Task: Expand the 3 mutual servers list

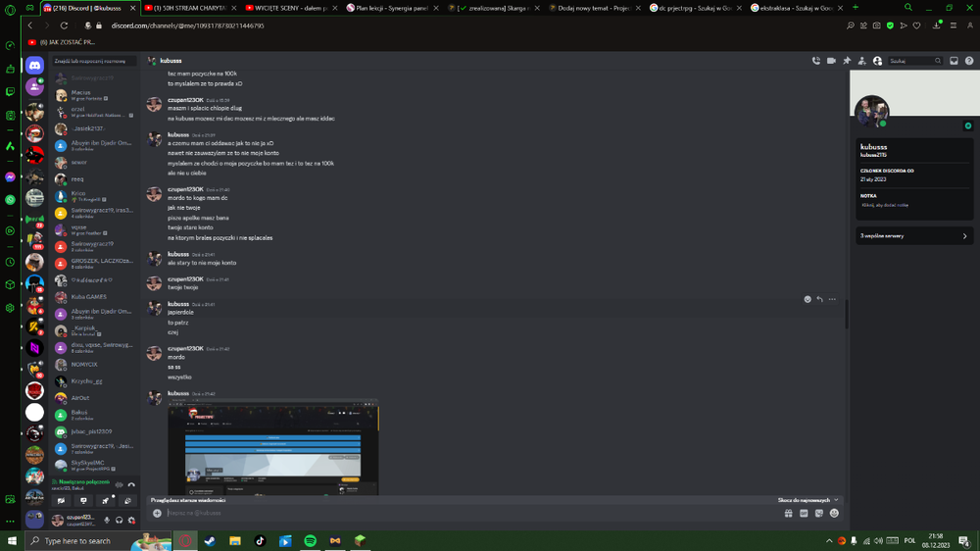Action: pyautogui.click(x=913, y=235)
